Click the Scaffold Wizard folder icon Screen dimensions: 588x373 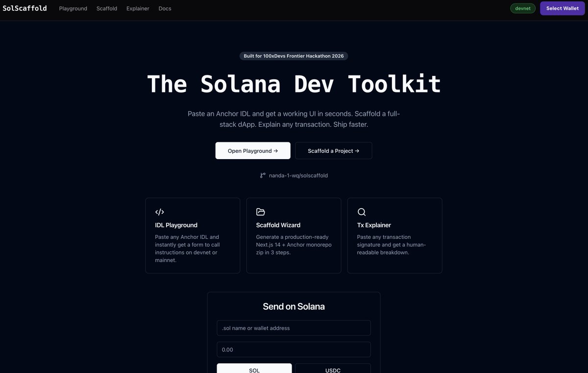coord(261,212)
